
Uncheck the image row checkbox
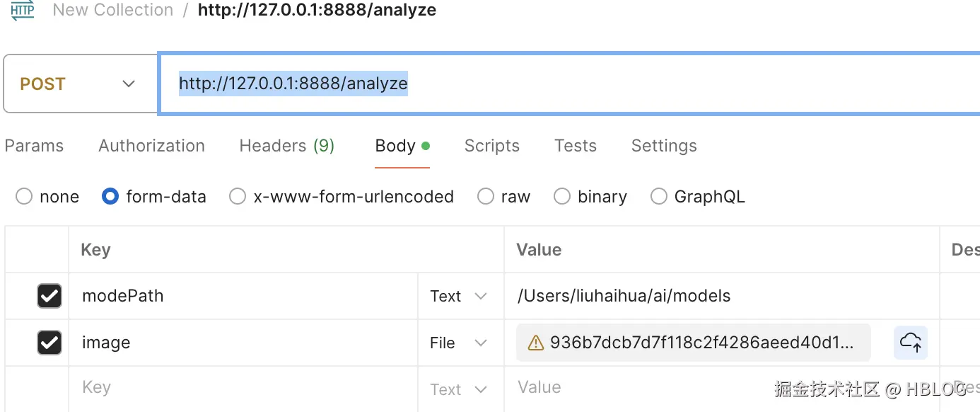[x=49, y=343]
